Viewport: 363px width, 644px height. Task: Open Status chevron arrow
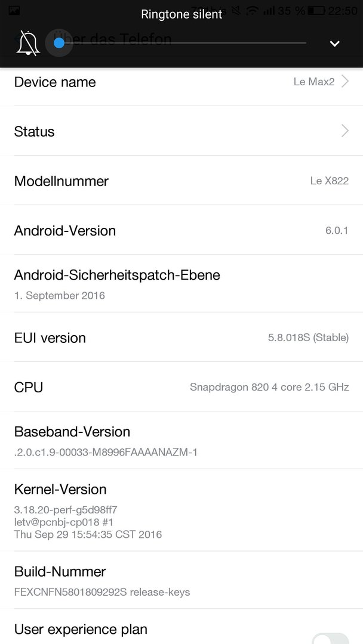click(x=345, y=131)
